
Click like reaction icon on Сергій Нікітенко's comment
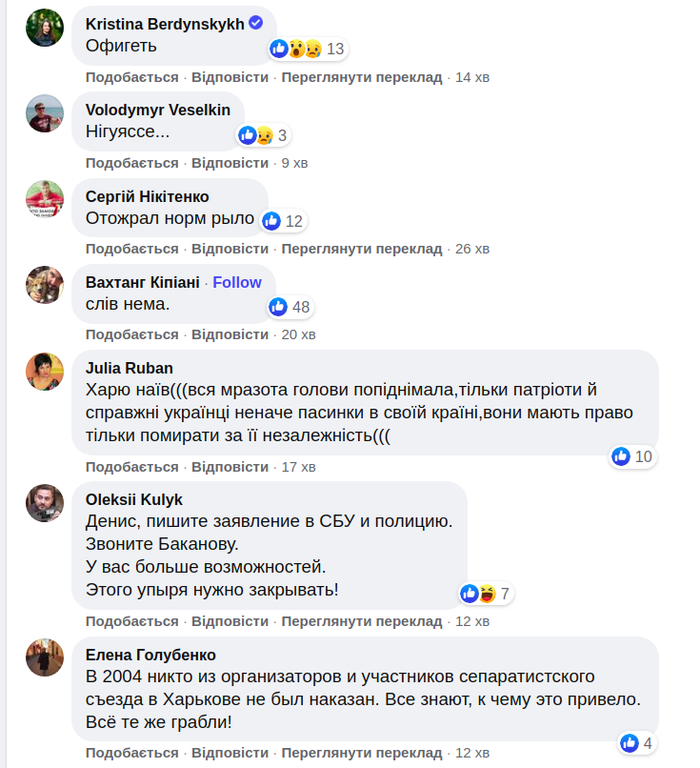point(271,221)
